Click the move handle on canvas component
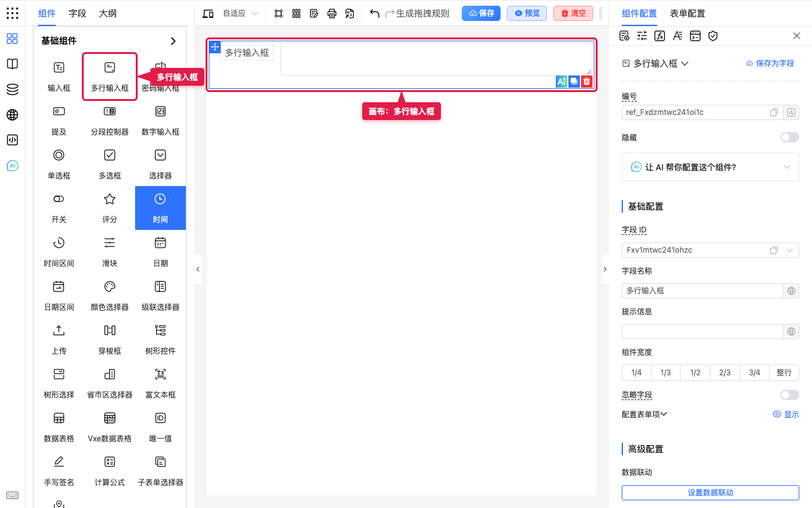 pyautogui.click(x=215, y=47)
